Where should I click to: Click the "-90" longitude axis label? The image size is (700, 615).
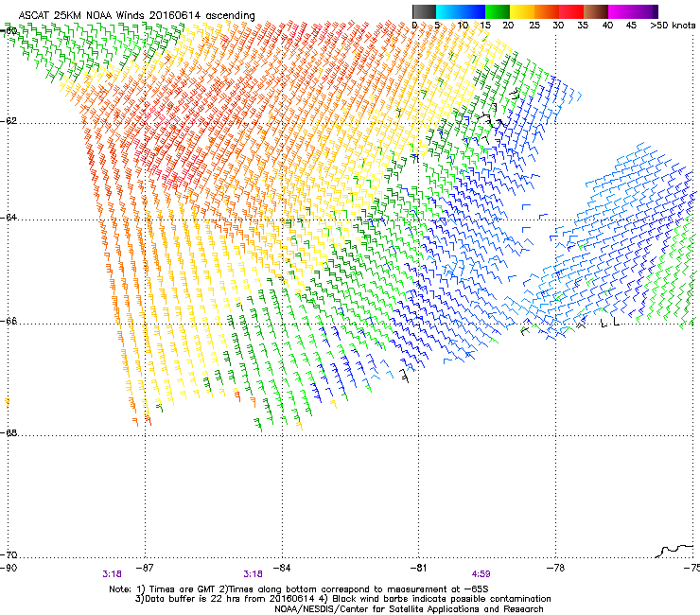pyautogui.click(x=9, y=568)
